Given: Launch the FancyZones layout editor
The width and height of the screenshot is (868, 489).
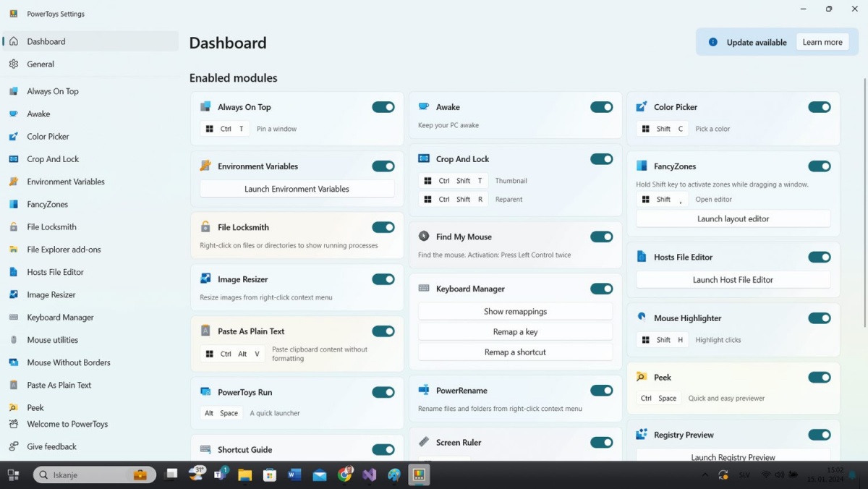Looking at the screenshot, I should pos(733,218).
